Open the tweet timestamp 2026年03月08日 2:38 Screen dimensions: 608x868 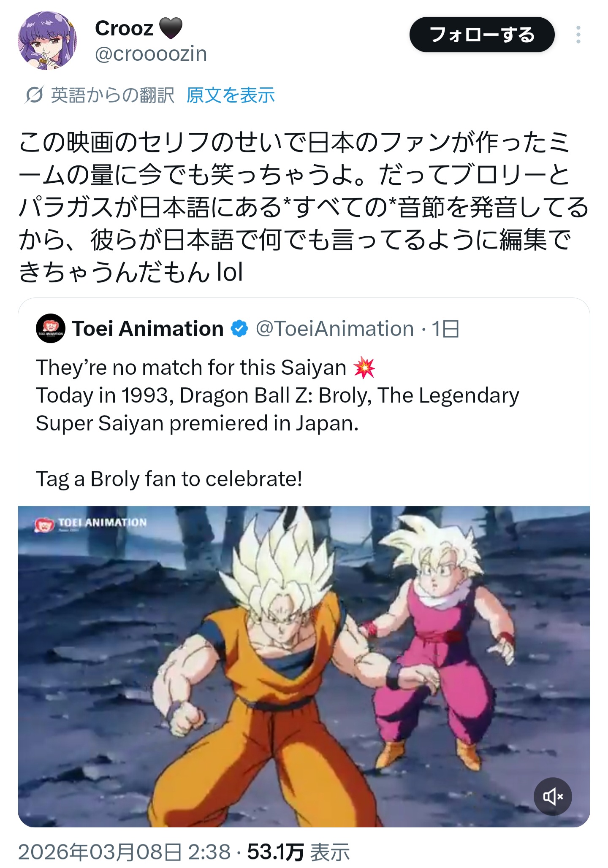pyautogui.click(x=125, y=852)
